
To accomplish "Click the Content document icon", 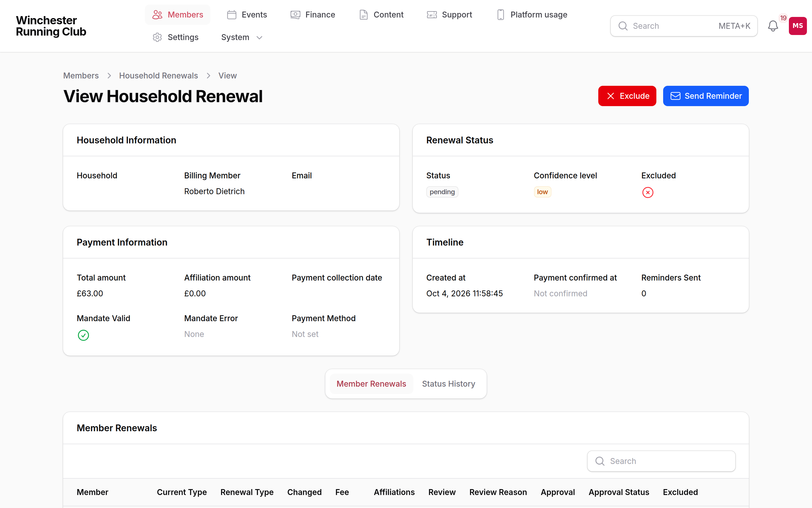I will click(x=363, y=15).
